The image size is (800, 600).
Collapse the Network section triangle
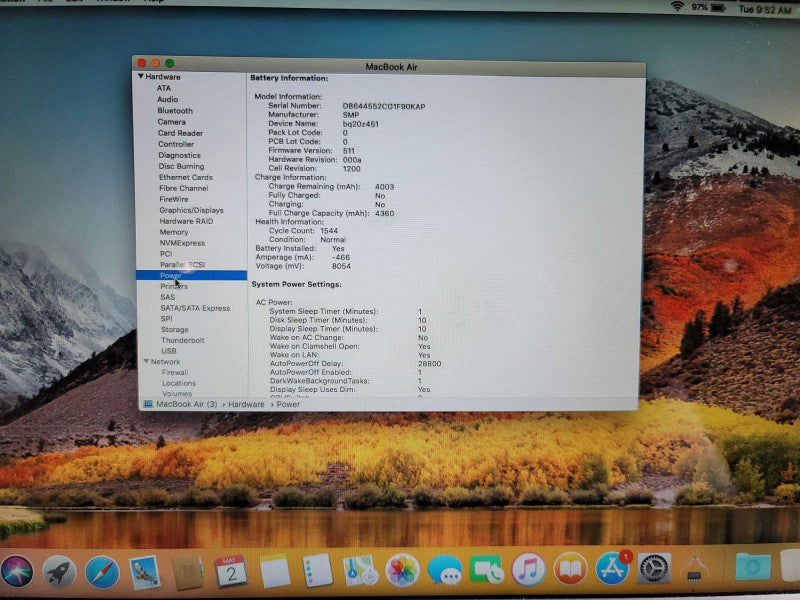pos(146,361)
